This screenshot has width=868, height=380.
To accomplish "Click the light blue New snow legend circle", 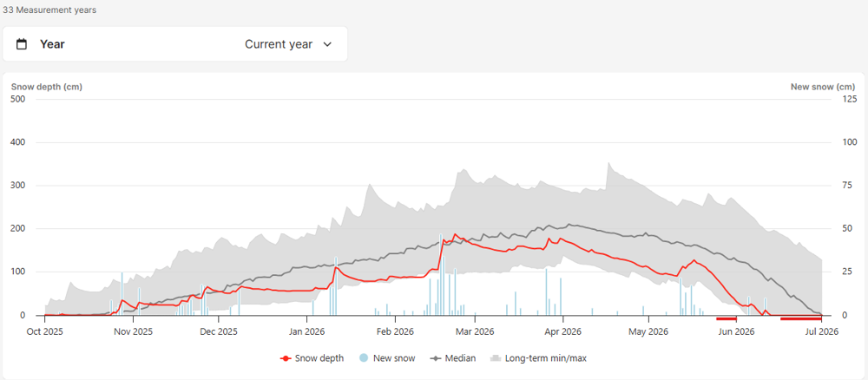I will pyautogui.click(x=363, y=358).
